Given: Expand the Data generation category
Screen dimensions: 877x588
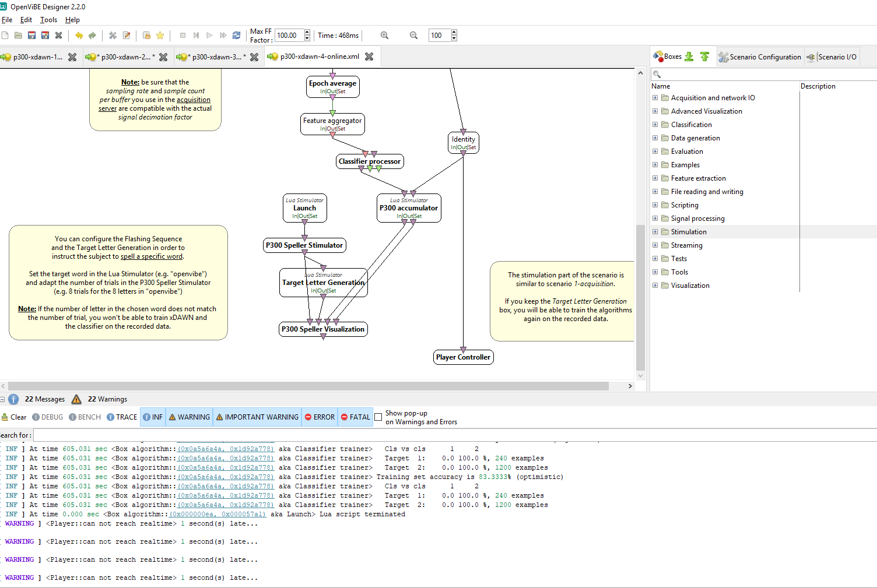Looking at the screenshot, I should tap(655, 138).
